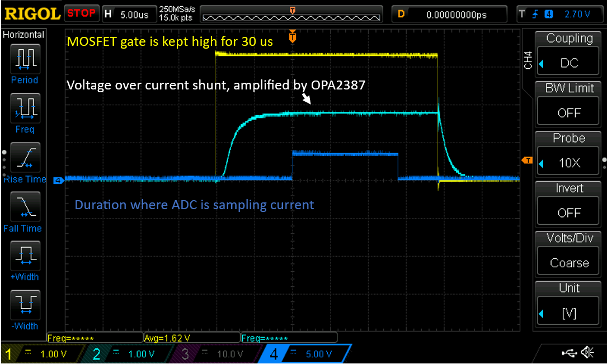Image resolution: width=607 pixels, height=364 pixels.
Task: Click the CH4 menu tab label
Action: [x=528, y=61]
